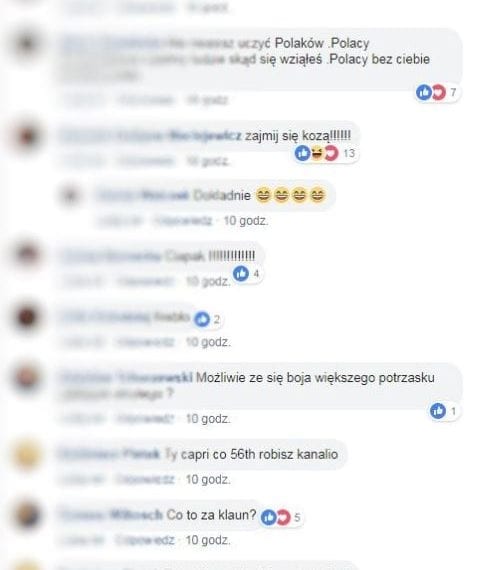Click the like icon beside reaction count 13

click(302, 153)
